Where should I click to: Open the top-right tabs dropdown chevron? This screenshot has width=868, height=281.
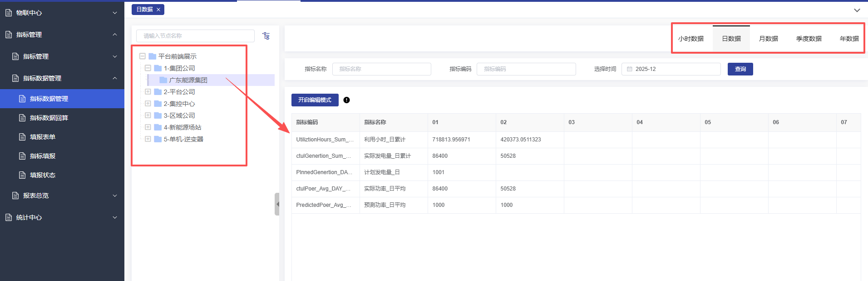[x=857, y=10]
